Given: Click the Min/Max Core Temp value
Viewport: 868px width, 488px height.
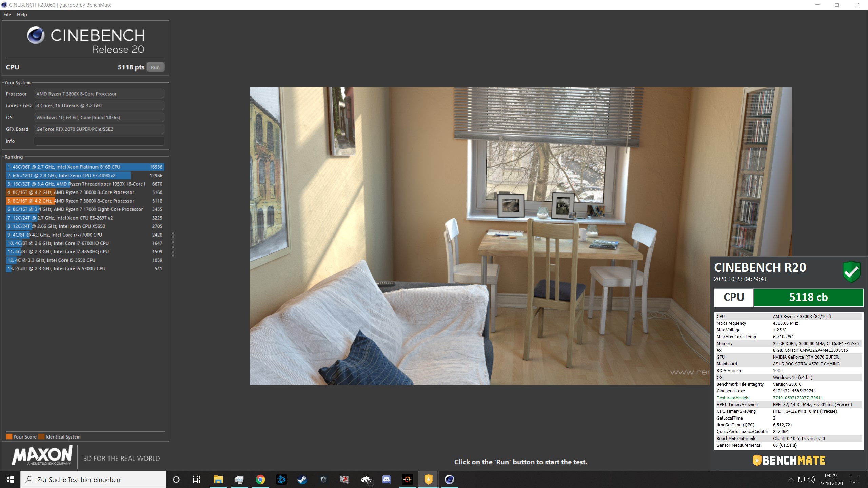Looking at the screenshot, I should (783, 337).
